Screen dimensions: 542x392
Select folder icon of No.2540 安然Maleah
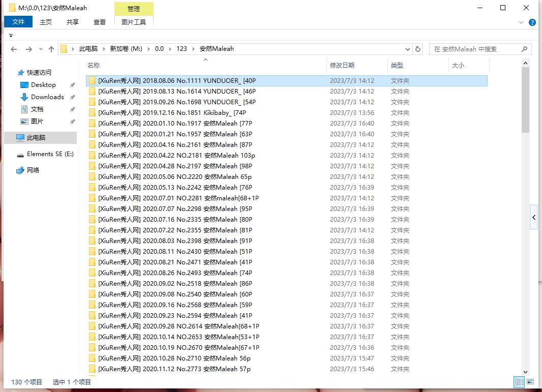(93, 294)
